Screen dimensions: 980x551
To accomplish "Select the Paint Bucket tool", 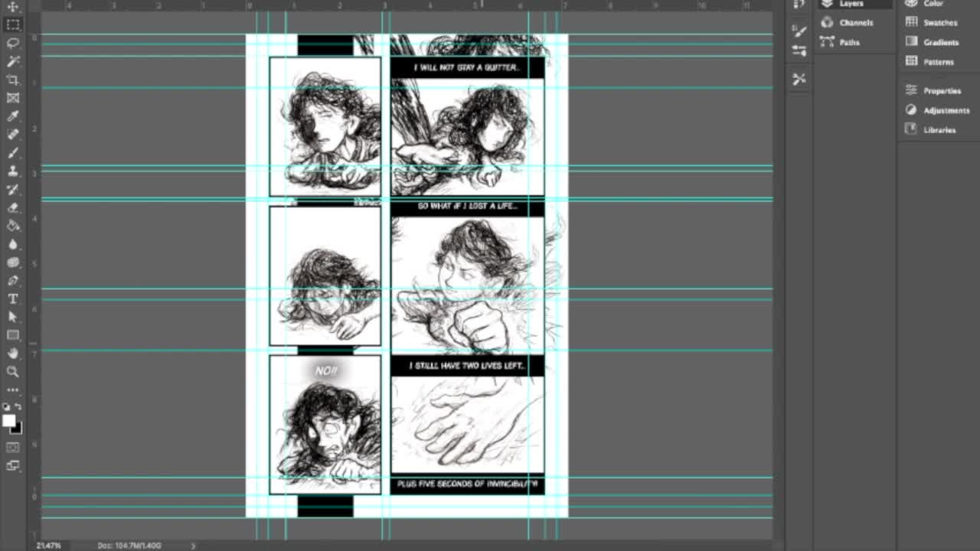I will coord(13,226).
